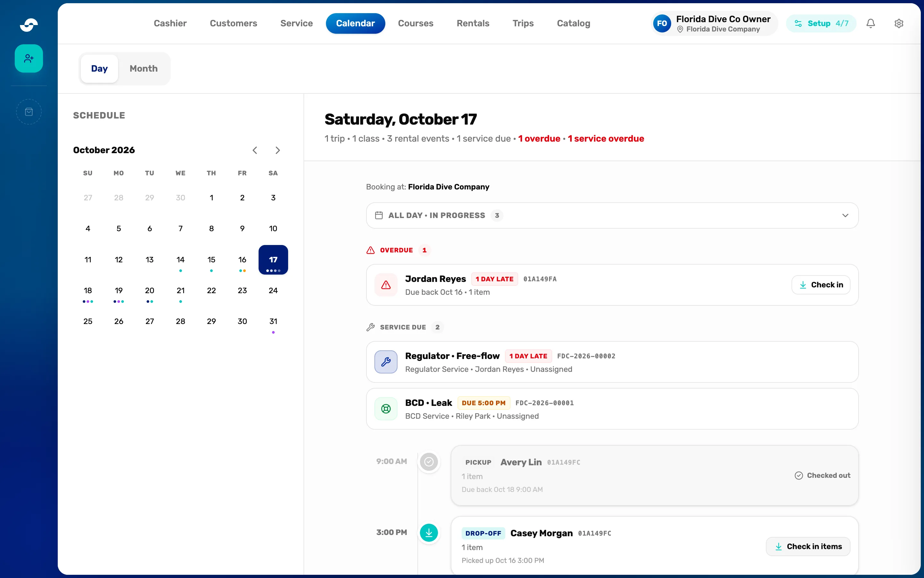Click the Jordan Reyes overdue warning icon
This screenshot has height=578, width=924.
[x=386, y=285]
